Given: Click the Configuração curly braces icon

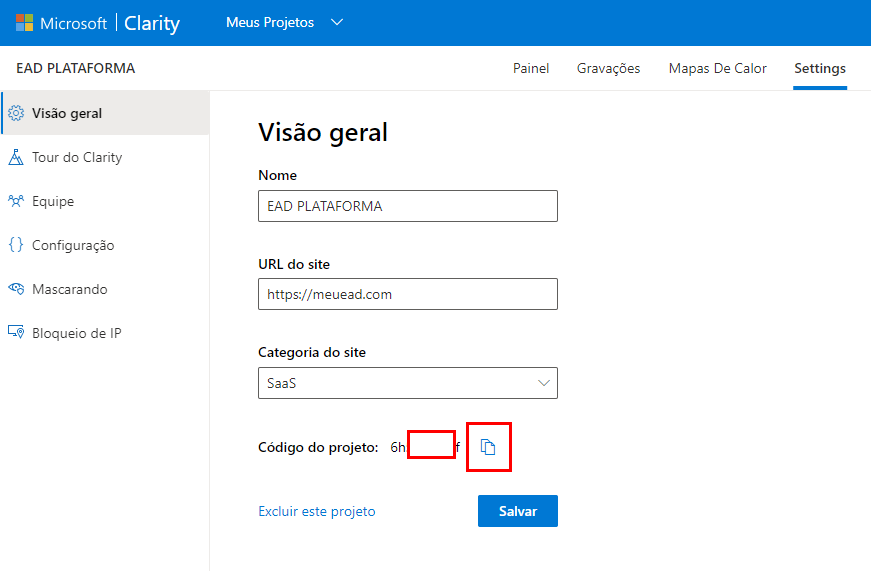Looking at the screenshot, I should coord(16,244).
